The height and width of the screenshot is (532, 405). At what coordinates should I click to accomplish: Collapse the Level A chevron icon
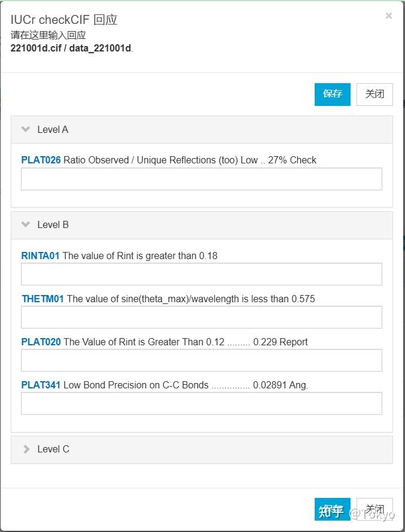(26, 129)
